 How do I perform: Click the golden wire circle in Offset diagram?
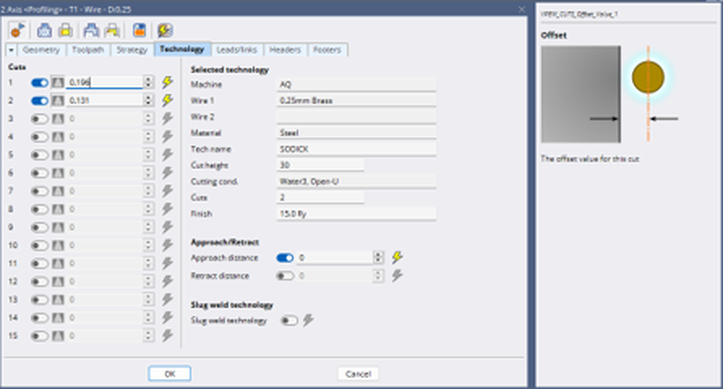pos(648,77)
